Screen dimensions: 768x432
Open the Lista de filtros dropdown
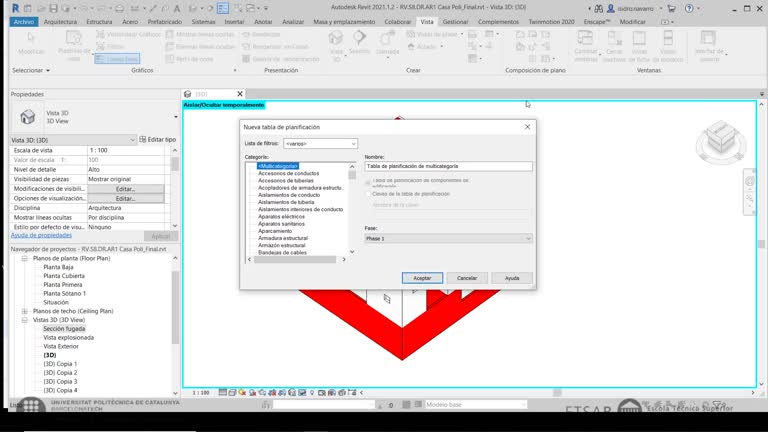tap(320, 143)
